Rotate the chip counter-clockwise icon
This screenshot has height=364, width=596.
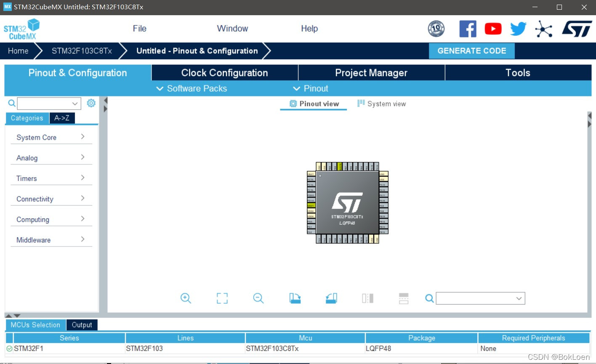(x=331, y=298)
